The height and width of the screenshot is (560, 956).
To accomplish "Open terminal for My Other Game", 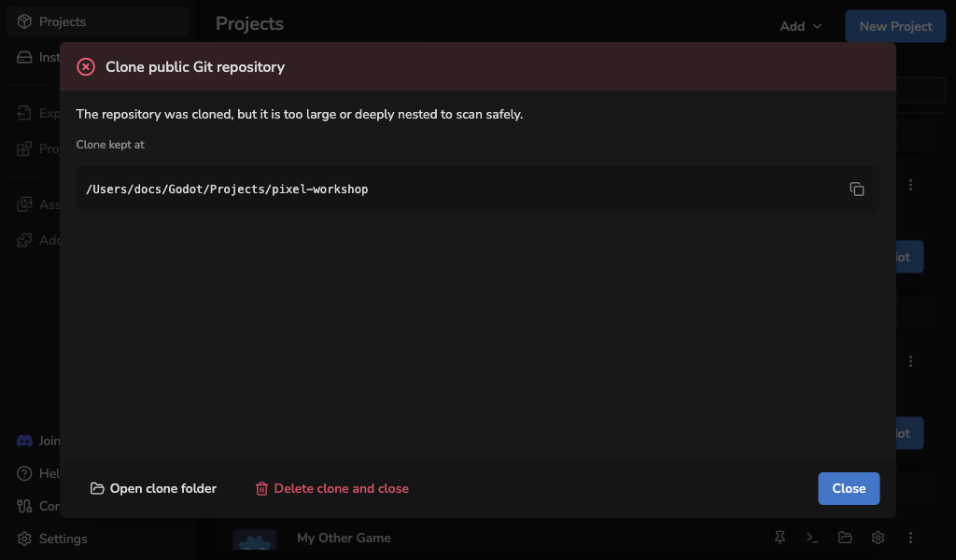I will (812, 538).
